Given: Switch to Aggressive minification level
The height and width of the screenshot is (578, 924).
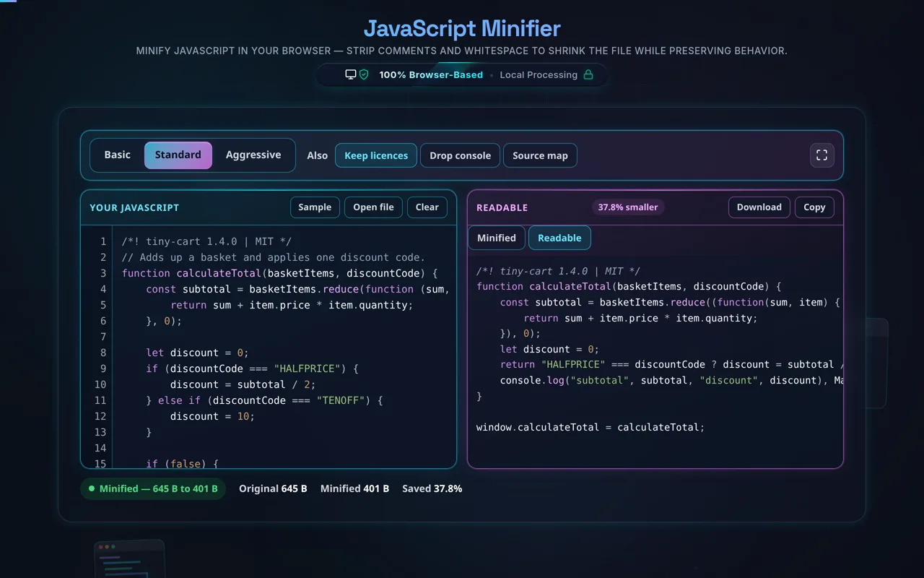Looking at the screenshot, I should [x=253, y=155].
